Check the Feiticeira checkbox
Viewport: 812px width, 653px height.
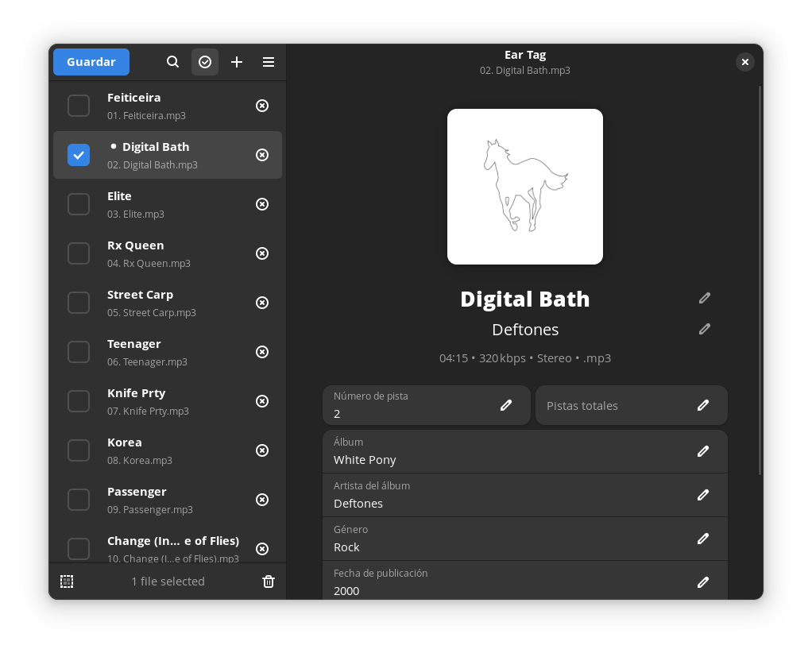click(79, 106)
